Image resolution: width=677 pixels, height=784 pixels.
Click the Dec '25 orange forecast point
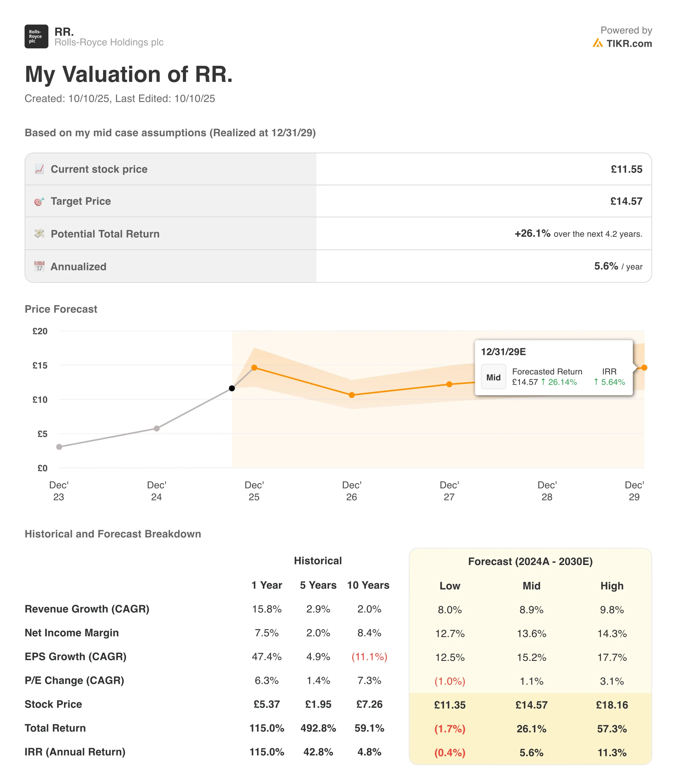point(254,368)
